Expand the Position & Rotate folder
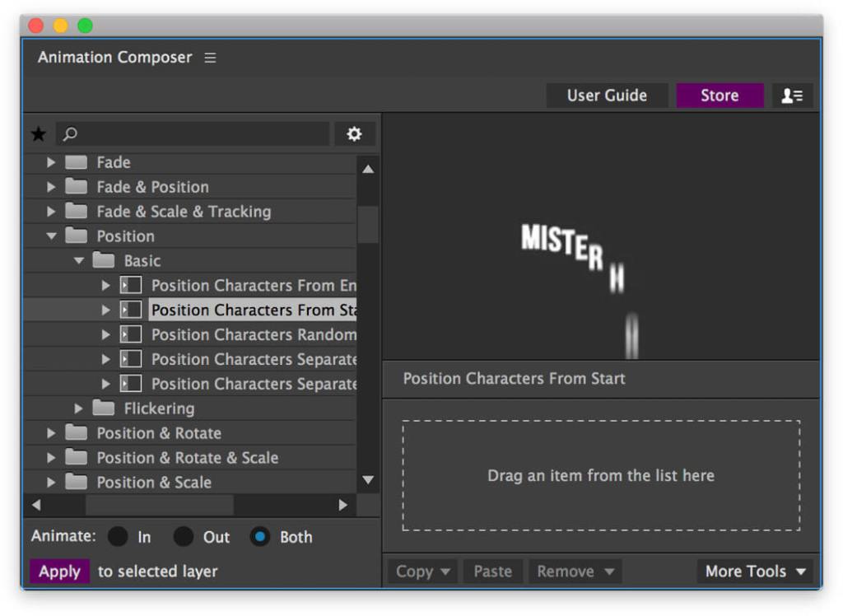The width and height of the screenshot is (843, 616). point(51,432)
